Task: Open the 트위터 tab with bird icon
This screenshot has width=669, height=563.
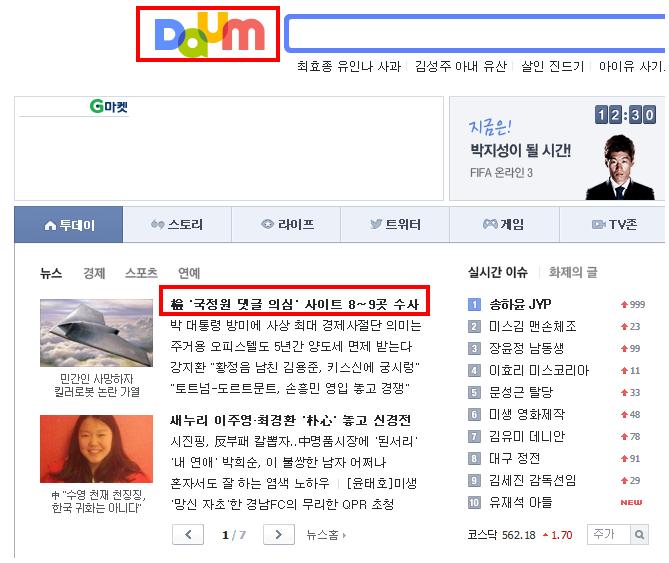Action: 395,224
